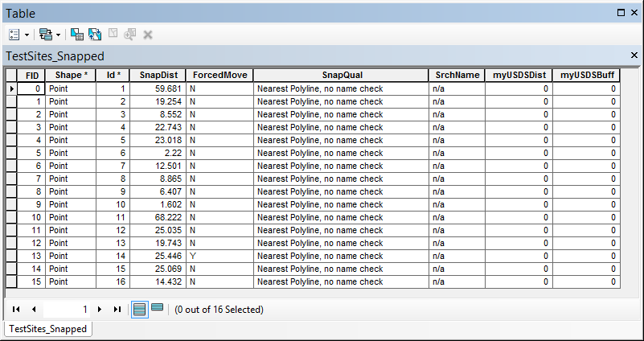Click the FID column header
This screenshot has width=644, height=341.
(x=31, y=75)
